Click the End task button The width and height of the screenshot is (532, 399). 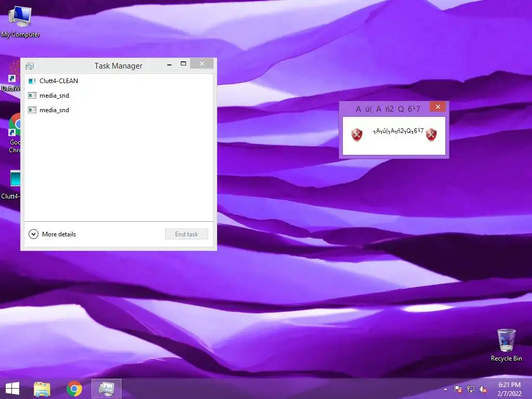click(x=187, y=234)
